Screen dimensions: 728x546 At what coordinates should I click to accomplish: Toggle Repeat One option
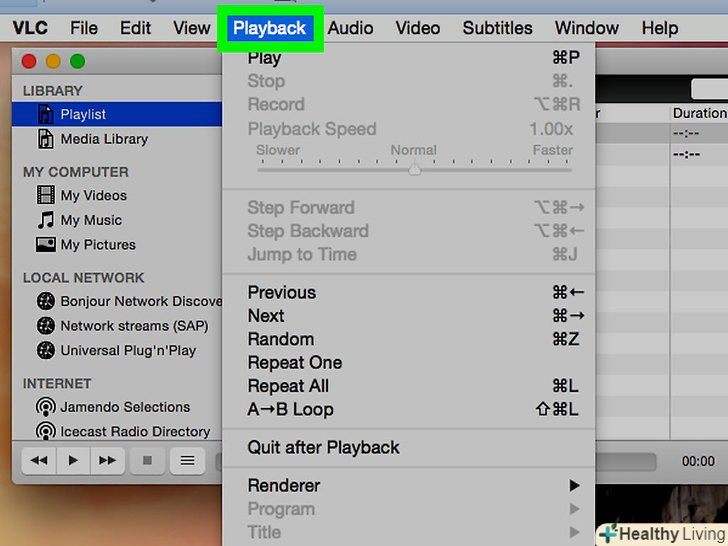[x=409, y=363]
